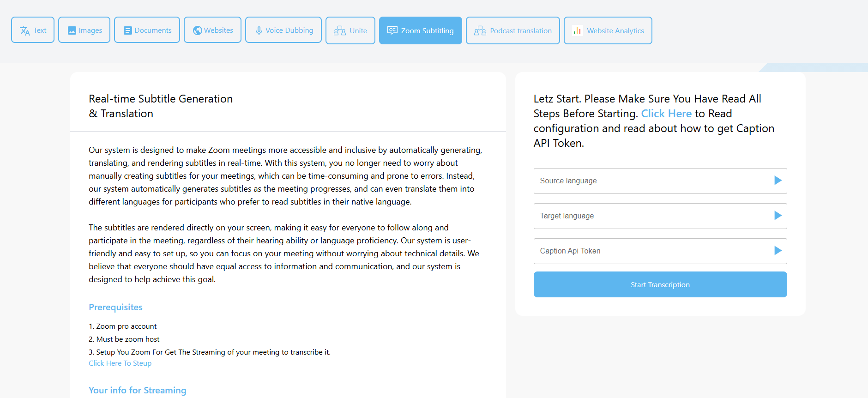This screenshot has width=868, height=398.
Task: Click the Zoom Subtitling captions icon
Action: 392,30
